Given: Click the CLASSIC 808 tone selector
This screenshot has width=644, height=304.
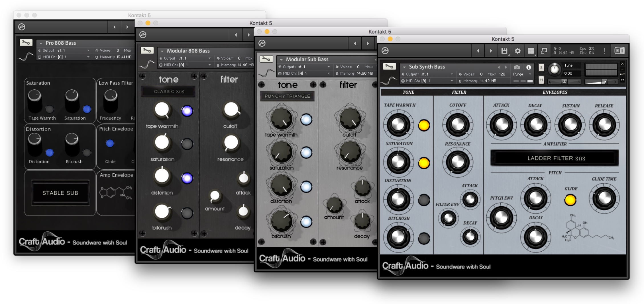Looking at the screenshot, I should pyautogui.click(x=169, y=92).
